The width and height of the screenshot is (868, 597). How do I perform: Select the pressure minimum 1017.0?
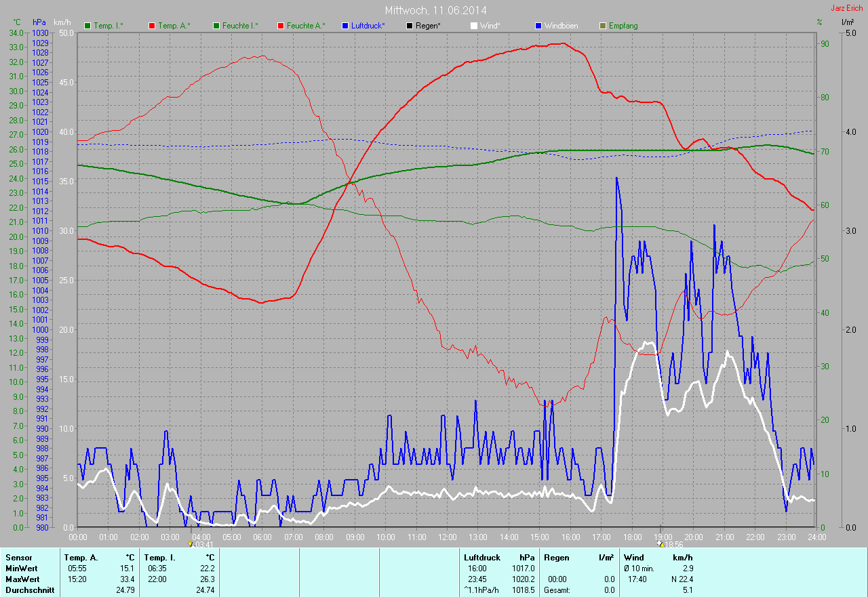(524, 569)
